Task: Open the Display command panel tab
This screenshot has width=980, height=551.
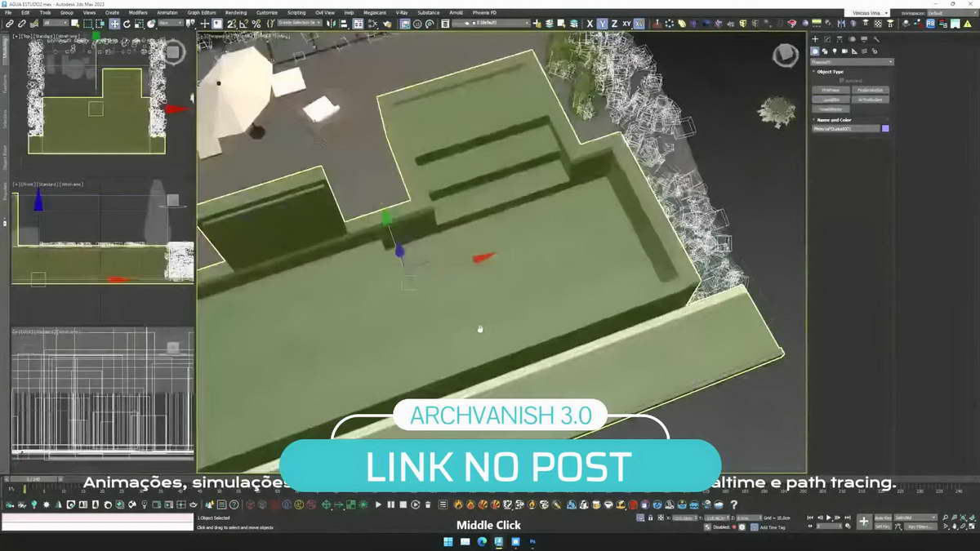Action: (864, 39)
